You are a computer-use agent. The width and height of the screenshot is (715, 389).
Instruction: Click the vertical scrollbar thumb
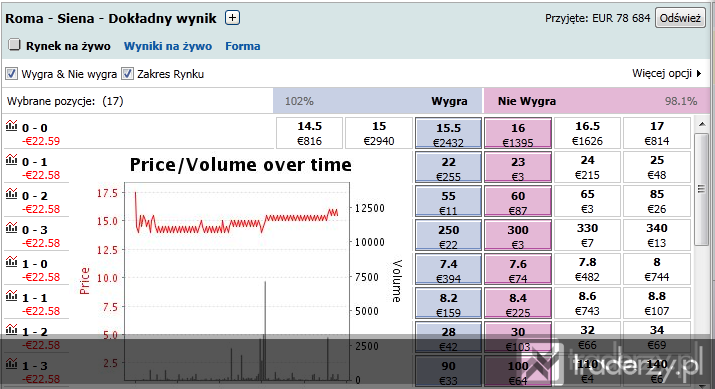point(701,189)
